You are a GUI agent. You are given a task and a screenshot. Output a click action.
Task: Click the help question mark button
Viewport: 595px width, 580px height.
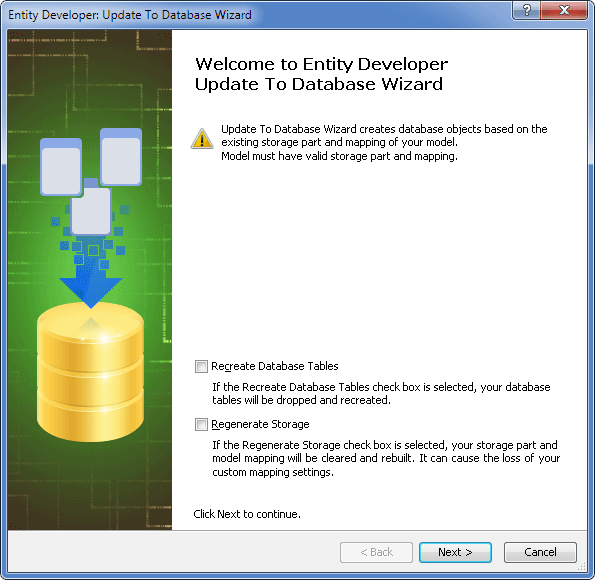(x=526, y=10)
